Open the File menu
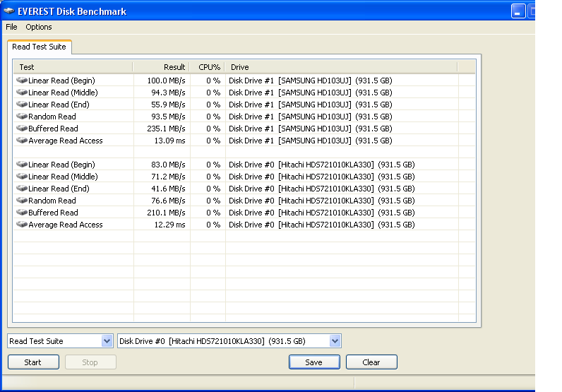The width and height of the screenshot is (562, 392). [x=11, y=27]
